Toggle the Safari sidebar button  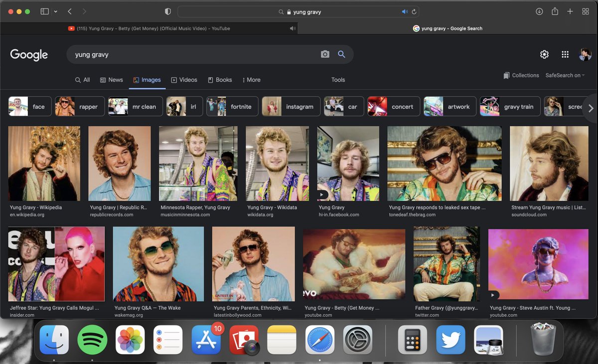[44, 11]
